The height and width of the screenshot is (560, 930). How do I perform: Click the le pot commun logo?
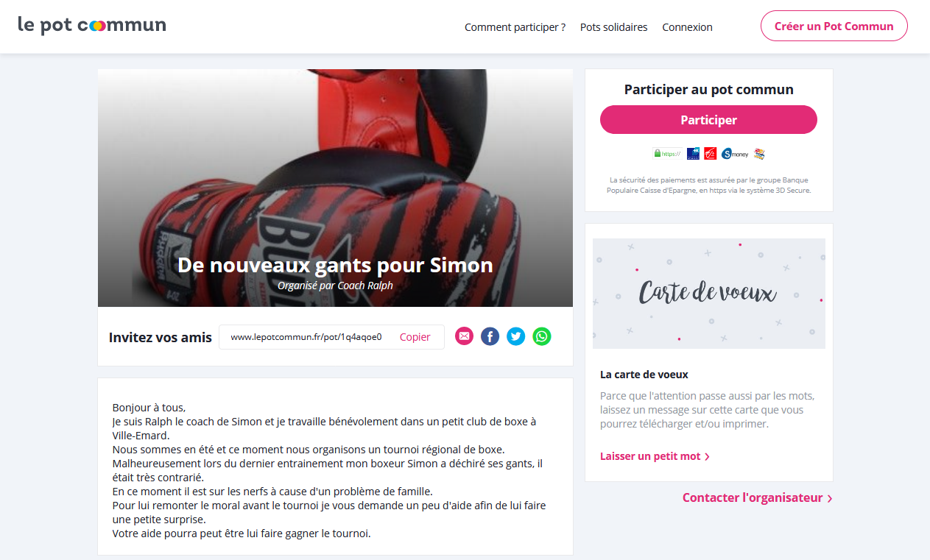tap(92, 25)
